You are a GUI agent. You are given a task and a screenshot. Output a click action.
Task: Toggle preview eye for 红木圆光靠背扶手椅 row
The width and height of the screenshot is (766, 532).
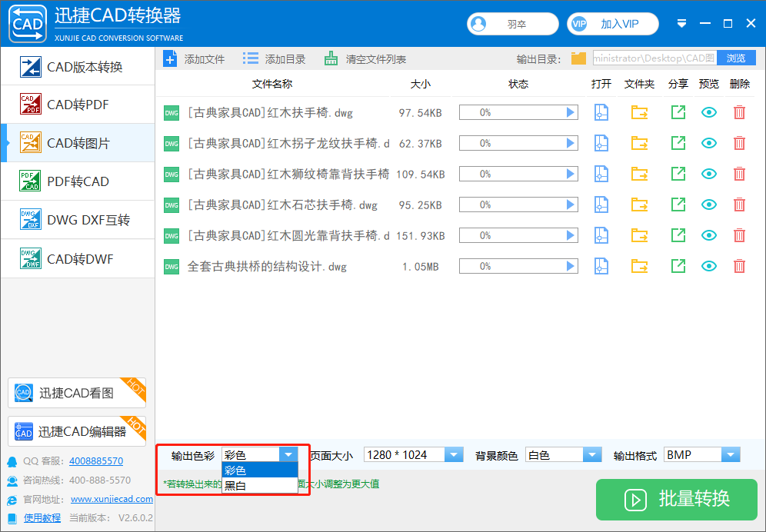point(709,235)
